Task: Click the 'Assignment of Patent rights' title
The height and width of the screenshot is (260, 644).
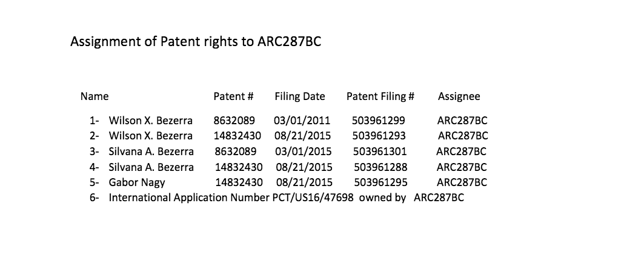Action: pyautogui.click(x=199, y=42)
